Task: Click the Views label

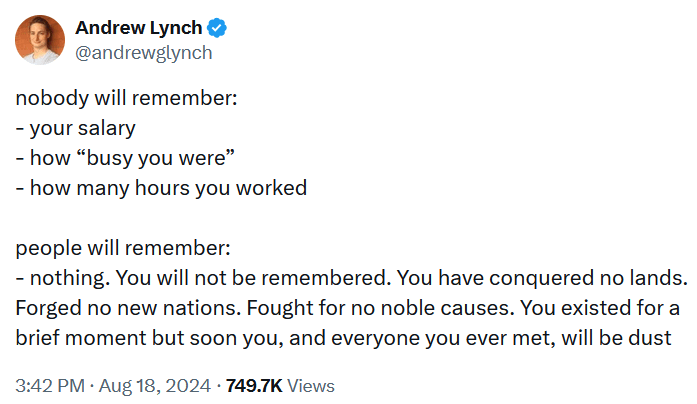Action: (x=314, y=385)
